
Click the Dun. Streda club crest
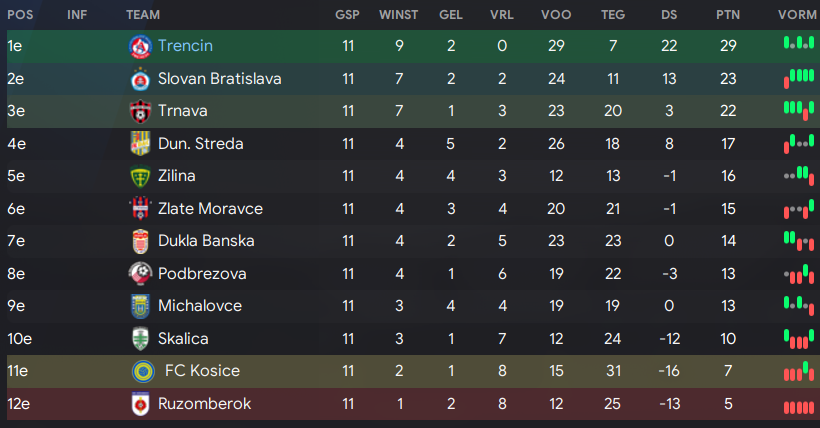[x=140, y=143]
